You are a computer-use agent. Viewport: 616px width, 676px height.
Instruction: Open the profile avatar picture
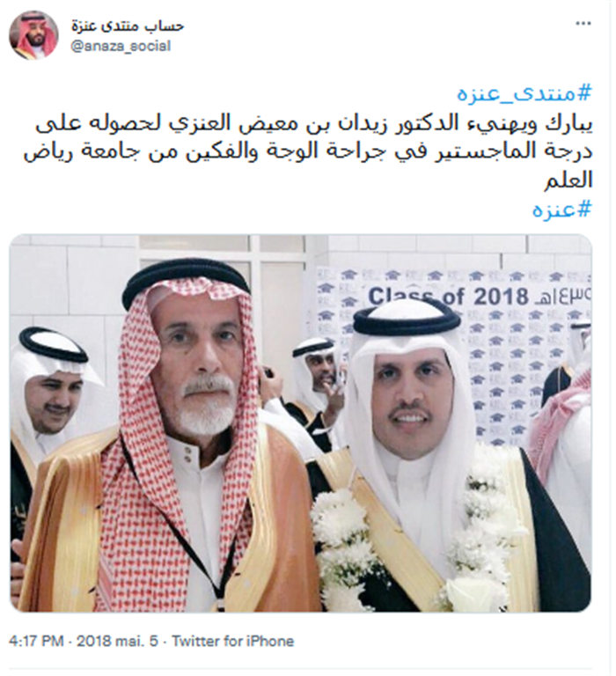coord(33,35)
